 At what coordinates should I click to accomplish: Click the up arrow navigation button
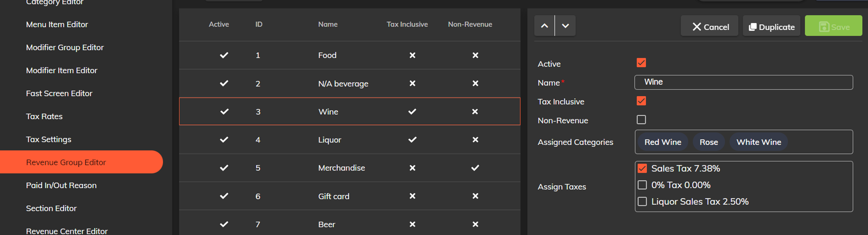pos(545,26)
